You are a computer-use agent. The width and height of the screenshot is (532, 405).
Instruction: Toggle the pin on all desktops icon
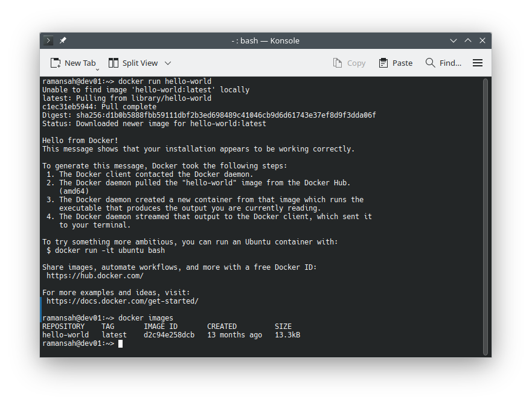[63, 40]
